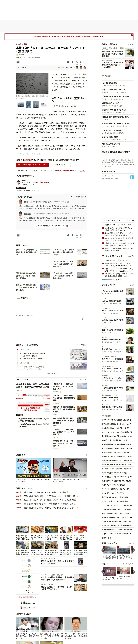Click the commenter avatars next to 3件のコメント
138x644 pixels.
[81, 68]
